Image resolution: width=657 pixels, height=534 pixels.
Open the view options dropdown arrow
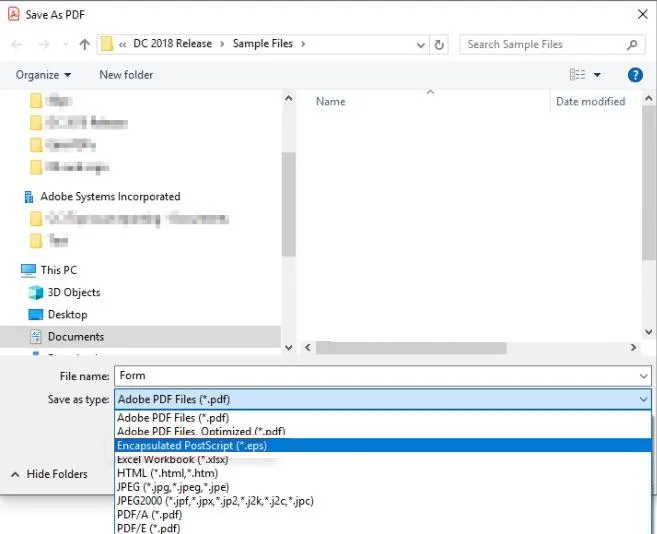pos(597,75)
